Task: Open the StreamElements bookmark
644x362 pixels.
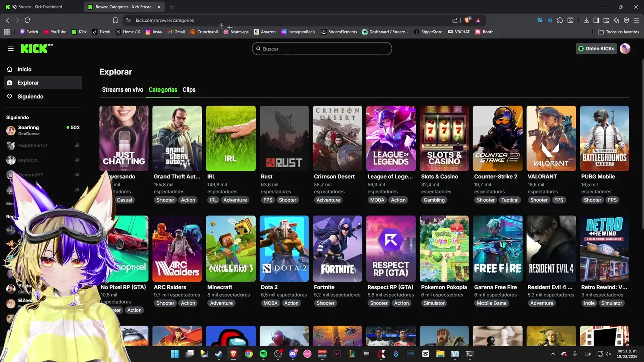Action: [x=339, y=32]
